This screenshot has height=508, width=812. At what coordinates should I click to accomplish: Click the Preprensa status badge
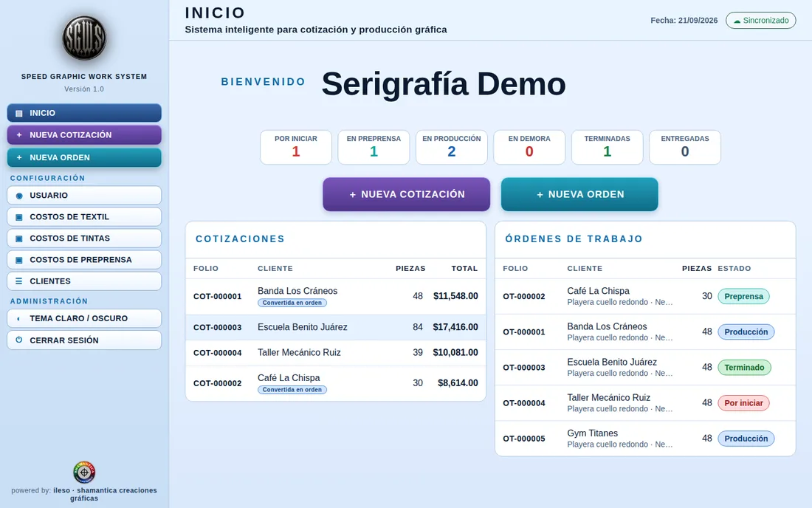tap(743, 297)
